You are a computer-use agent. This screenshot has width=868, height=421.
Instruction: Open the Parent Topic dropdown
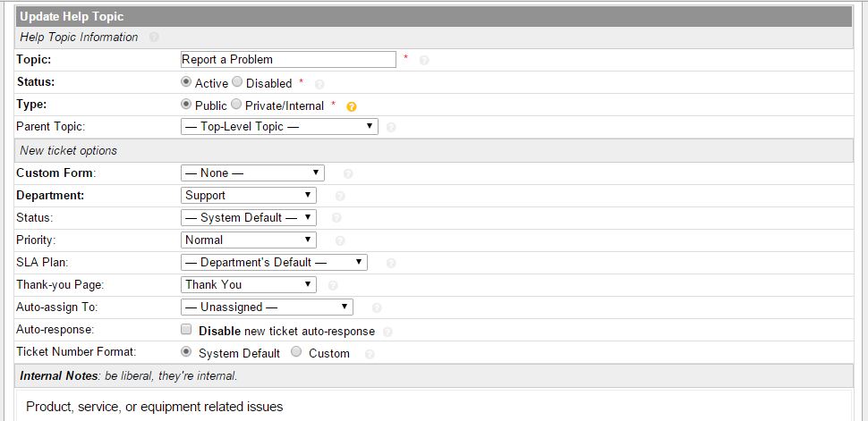279,127
